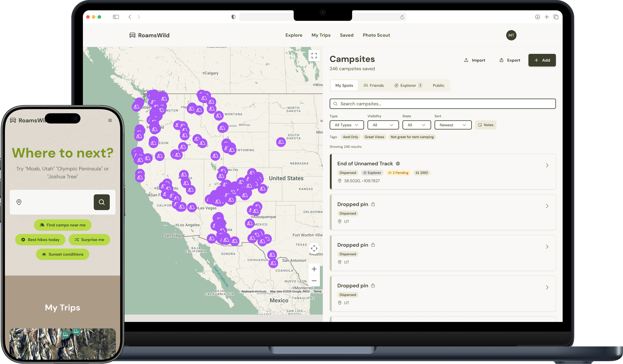Click the campsite marker in South Dakota
Viewport: 623px width, 364px height.
281,142
